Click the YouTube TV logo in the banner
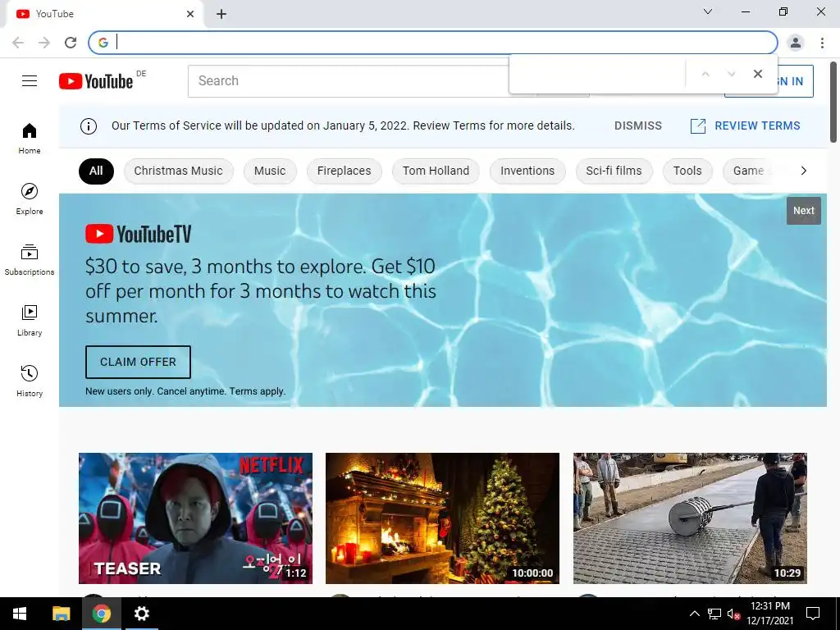840x630 pixels. [138, 234]
